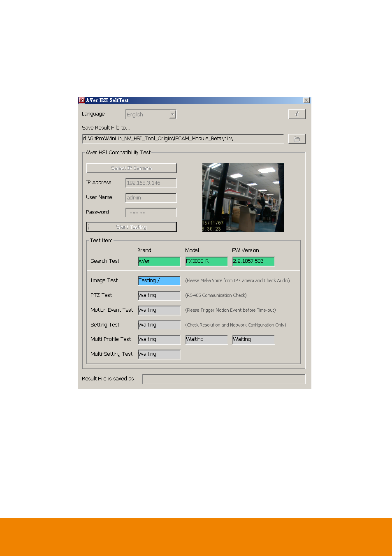Image resolution: width=392 pixels, height=556 pixels.
Task: Click the Image Test status Testing /
Action: coord(159,280)
